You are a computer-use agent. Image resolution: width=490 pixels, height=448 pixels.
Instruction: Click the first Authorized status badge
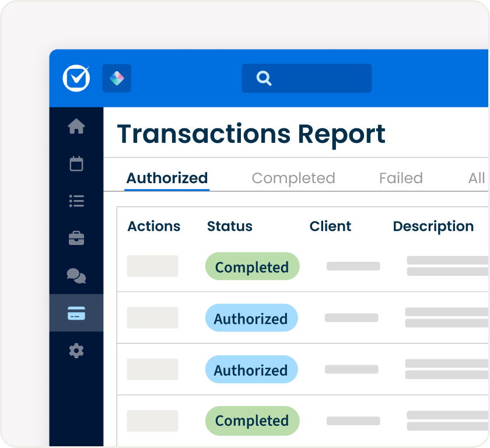pyautogui.click(x=251, y=318)
